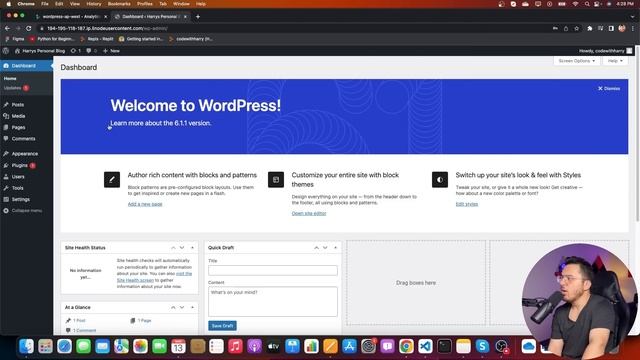Click Quick Draft Title input field

pyautogui.click(x=273, y=270)
